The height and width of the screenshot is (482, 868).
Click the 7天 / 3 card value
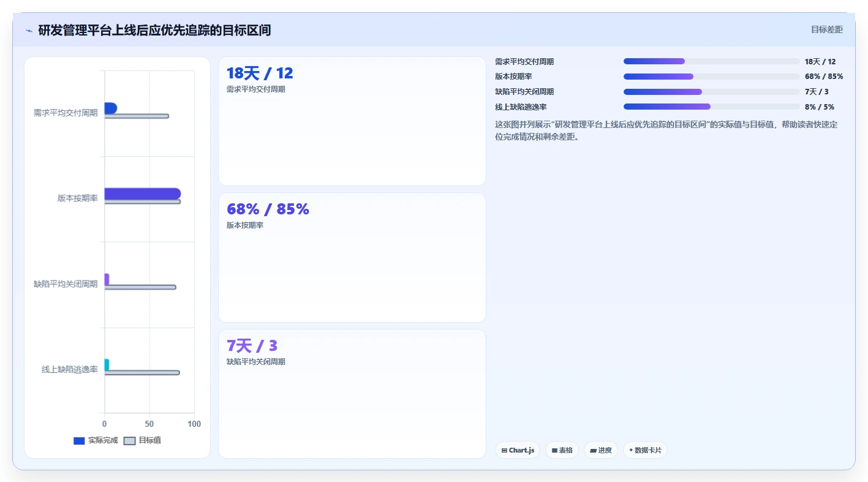pyautogui.click(x=252, y=346)
